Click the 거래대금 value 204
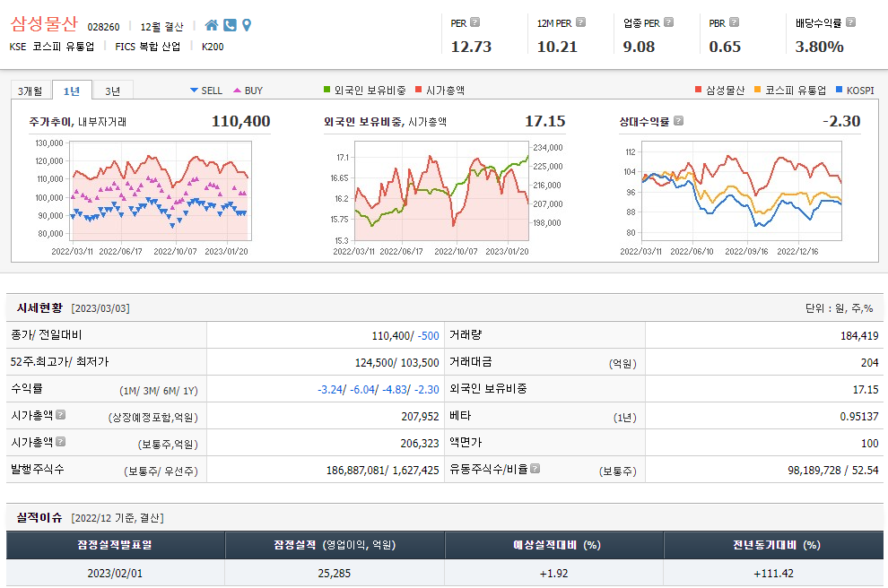 tap(870, 362)
